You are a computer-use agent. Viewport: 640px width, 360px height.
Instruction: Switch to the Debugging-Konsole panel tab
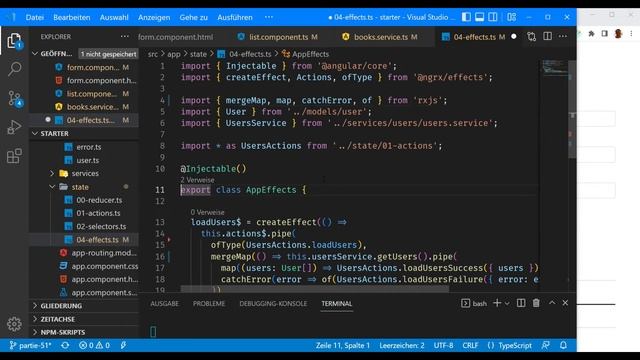coord(273,304)
